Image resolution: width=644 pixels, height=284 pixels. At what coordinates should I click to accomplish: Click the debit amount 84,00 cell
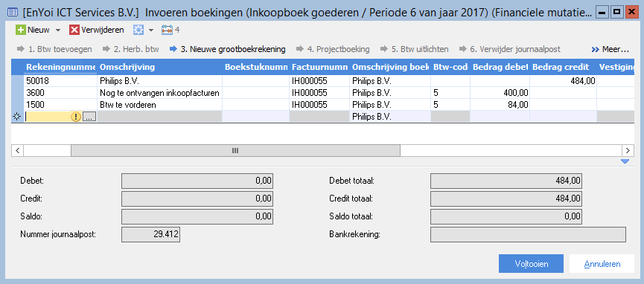(500, 105)
